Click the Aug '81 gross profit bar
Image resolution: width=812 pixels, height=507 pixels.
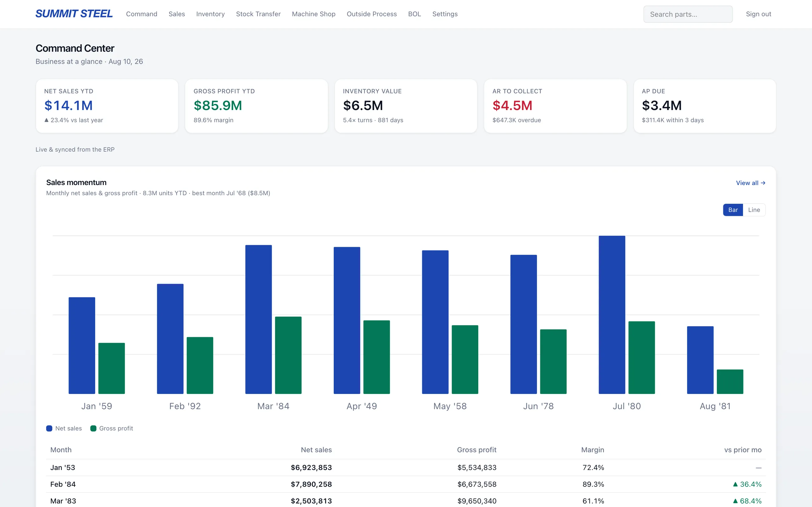[730, 382]
